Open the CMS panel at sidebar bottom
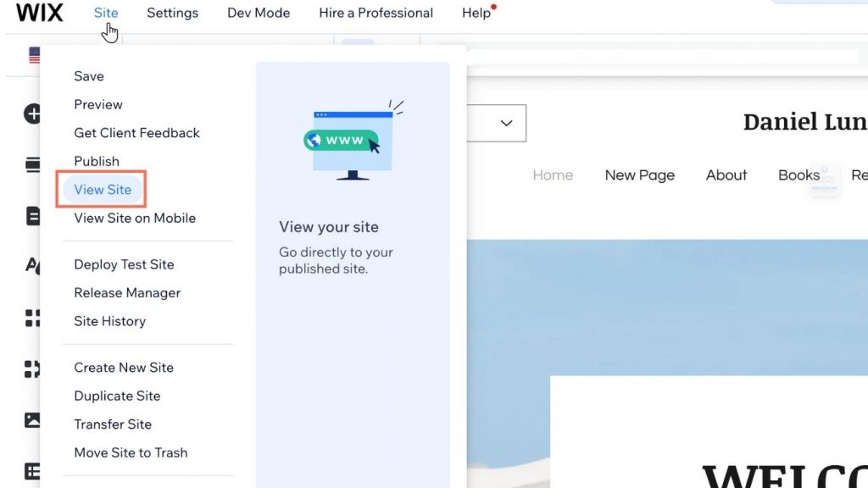868x488 pixels. point(34,471)
